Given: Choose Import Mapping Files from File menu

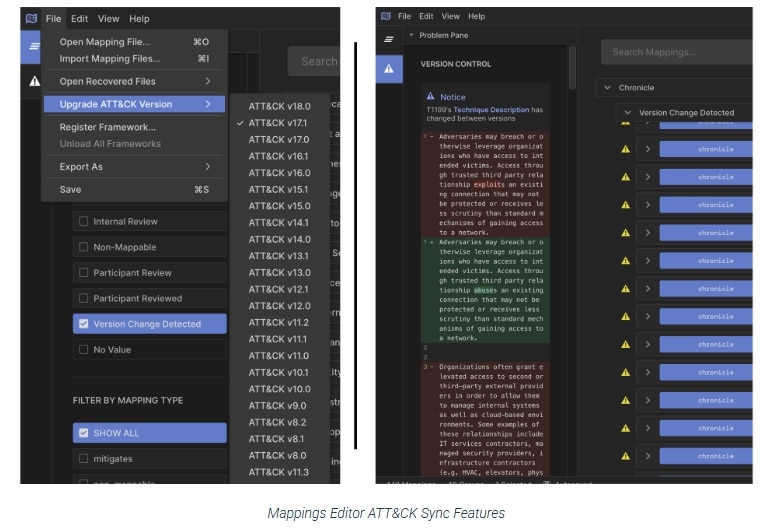Looking at the screenshot, I should click(109, 58).
